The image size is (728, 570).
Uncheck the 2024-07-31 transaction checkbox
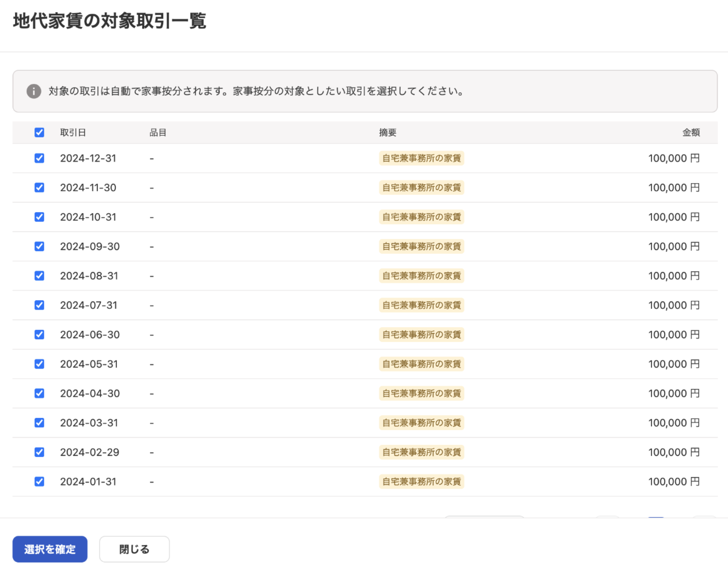(x=39, y=305)
